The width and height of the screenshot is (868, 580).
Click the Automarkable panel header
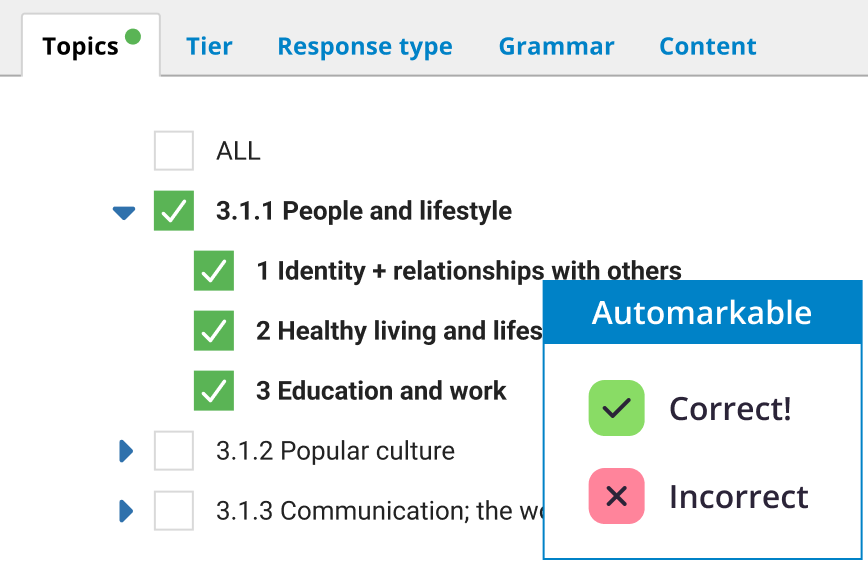tap(702, 313)
